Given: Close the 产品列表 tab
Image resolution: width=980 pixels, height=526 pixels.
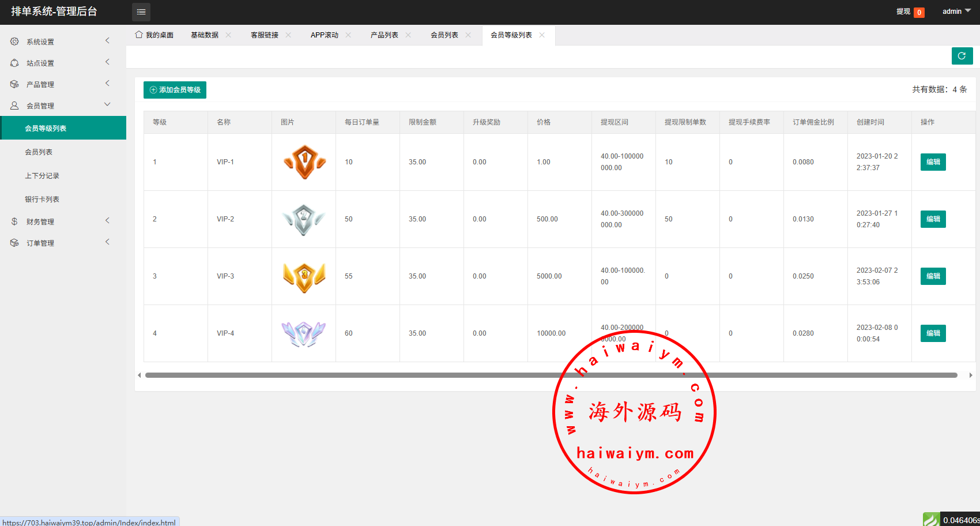Looking at the screenshot, I should tap(409, 35).
